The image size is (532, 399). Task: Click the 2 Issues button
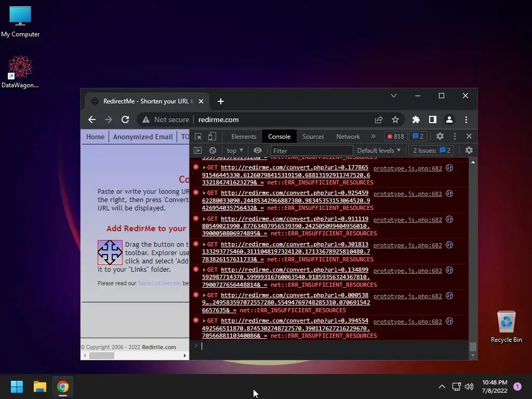(x=432, y=150)
